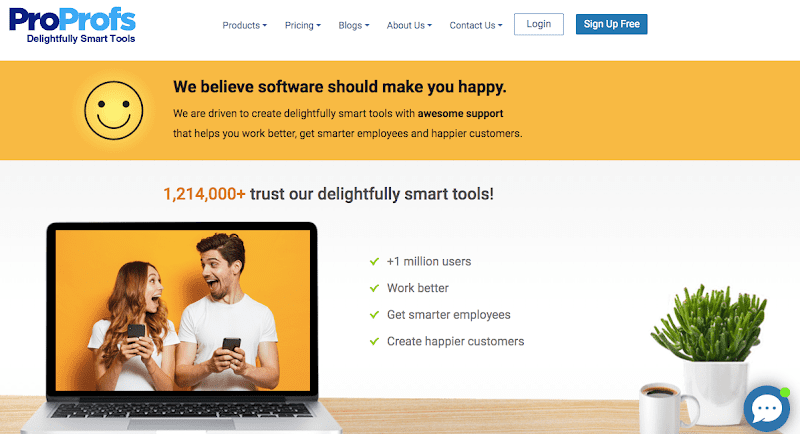This screenshot has height=434, width=800.
Task: Open the Blogs dropdown
Action: pos(354,25)
